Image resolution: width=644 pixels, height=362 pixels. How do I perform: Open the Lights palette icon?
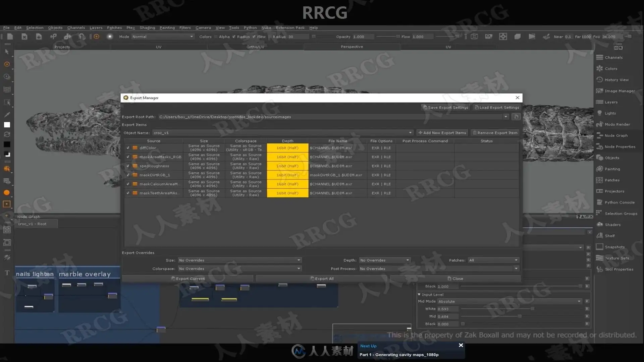600,113
